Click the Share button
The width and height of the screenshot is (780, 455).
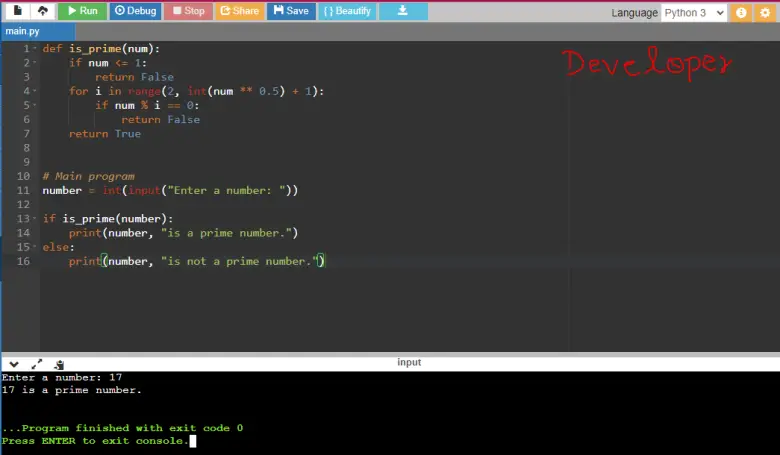coord(239,11)
